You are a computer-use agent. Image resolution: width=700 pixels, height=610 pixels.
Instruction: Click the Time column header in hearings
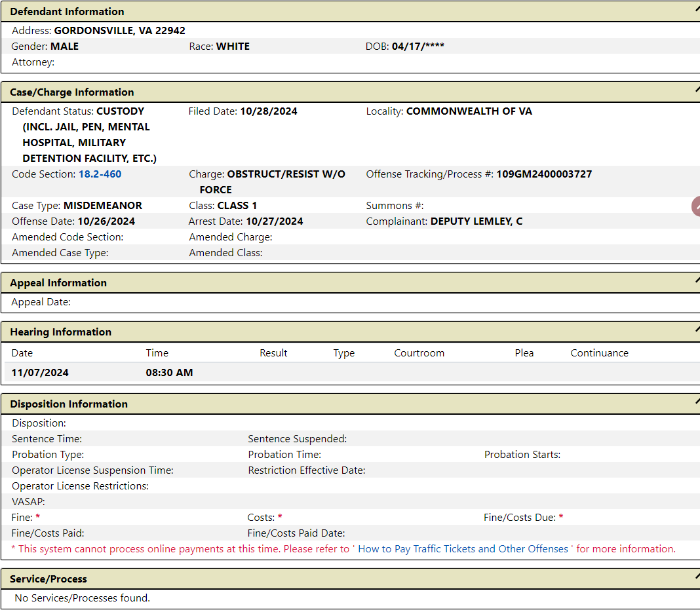(157, 353)
